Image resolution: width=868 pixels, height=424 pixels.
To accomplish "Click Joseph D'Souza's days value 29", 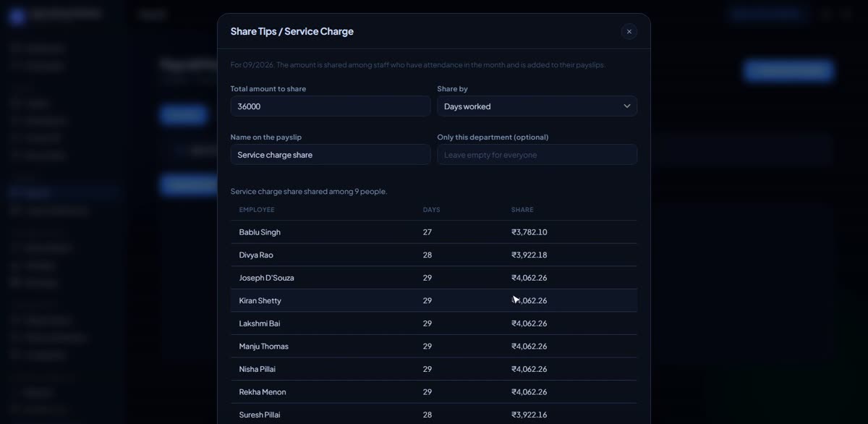I will (427, 278).
